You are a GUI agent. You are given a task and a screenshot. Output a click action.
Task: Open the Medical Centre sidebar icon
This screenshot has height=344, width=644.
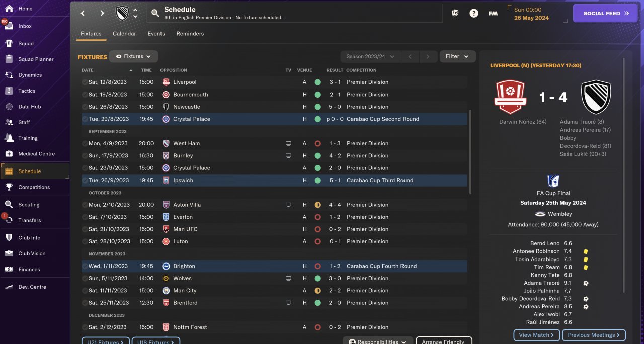pyautogui.click(x=9, y=154)
